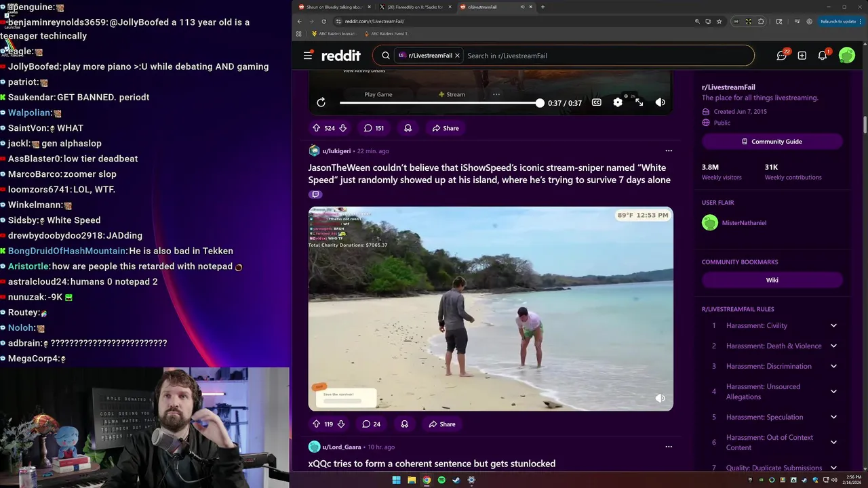This screenshot has width=868, height=488.
Task: Toggle closed captions on the video player
Action: click(x=597, y=102)
